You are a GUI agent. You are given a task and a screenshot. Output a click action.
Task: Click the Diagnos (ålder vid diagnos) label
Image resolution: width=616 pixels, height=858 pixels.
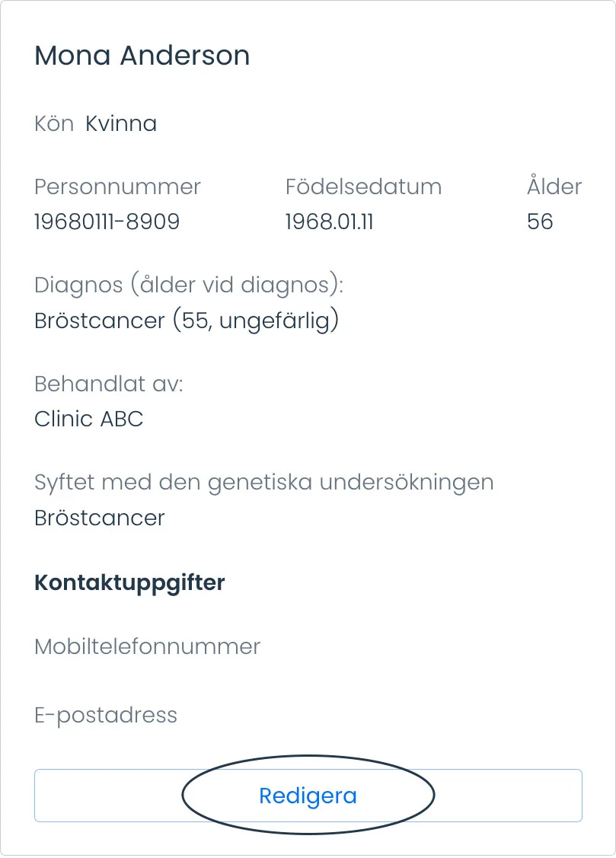tap(189, 285)
